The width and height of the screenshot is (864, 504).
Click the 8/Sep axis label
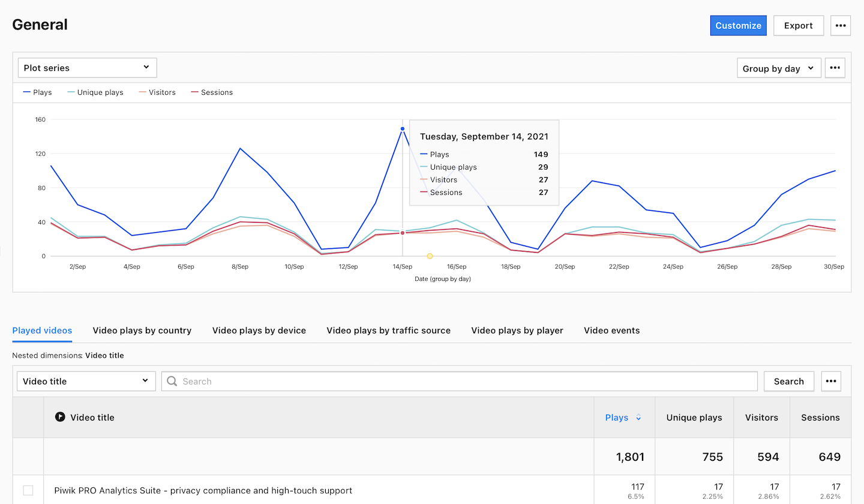(x=240, y=266)
